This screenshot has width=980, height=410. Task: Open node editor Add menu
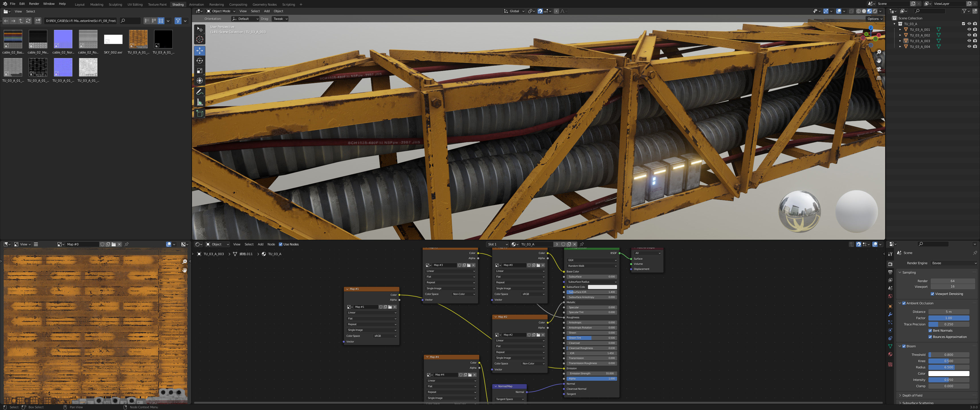pyautogui.click(x=260, y=245)
